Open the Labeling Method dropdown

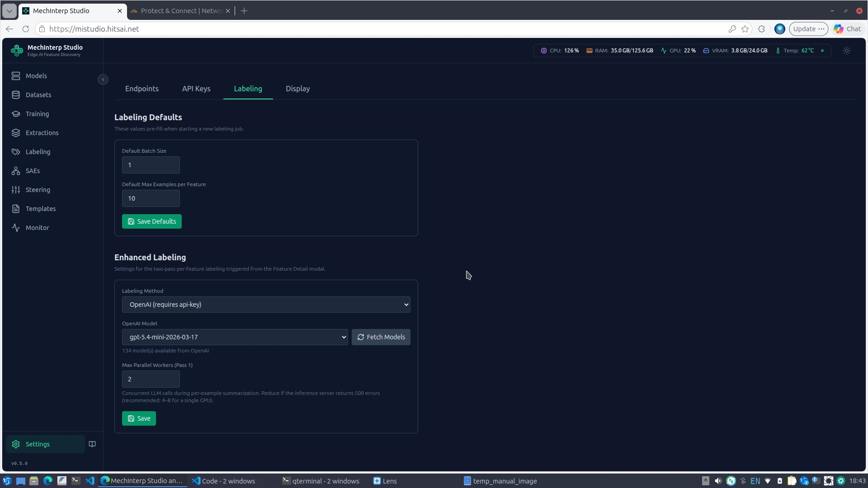click(x=266, y=305)
